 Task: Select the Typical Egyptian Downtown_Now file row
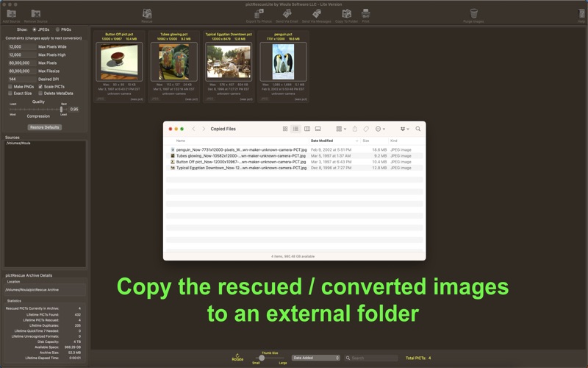295,168
